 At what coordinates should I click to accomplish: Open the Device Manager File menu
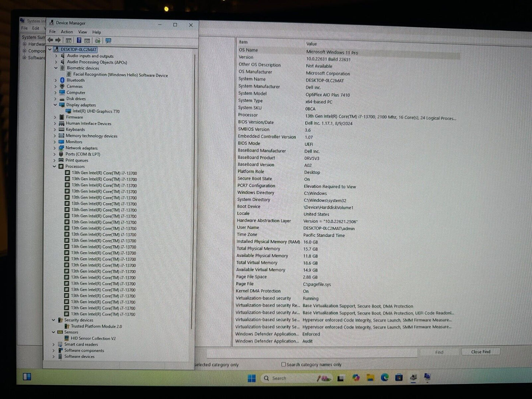52,32
